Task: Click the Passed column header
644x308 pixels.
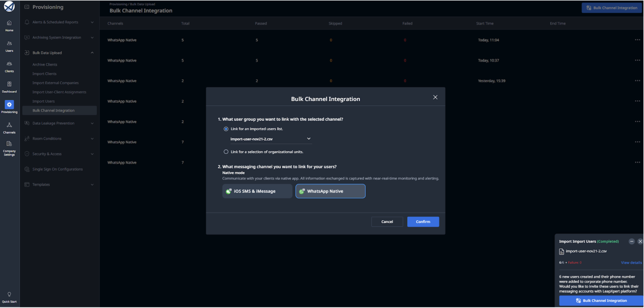Action: point(261,23)
